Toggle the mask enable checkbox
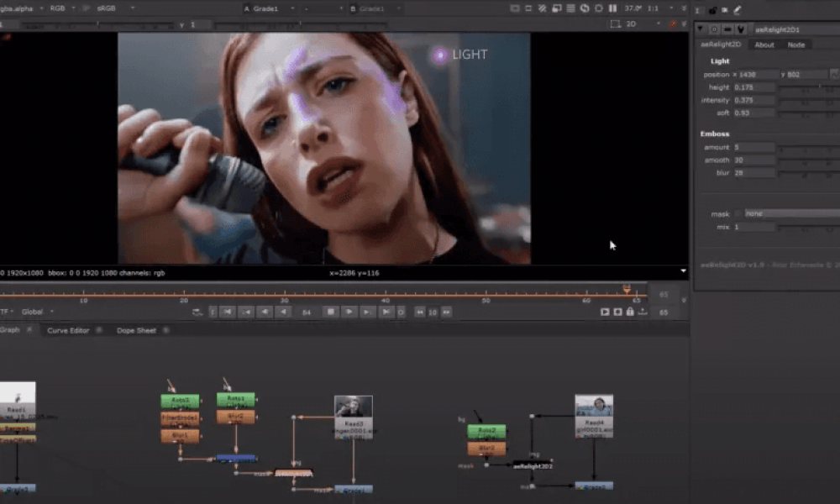The height and width of the screenshot is (504, 840). pyautogui.click(x=738, y=213)
